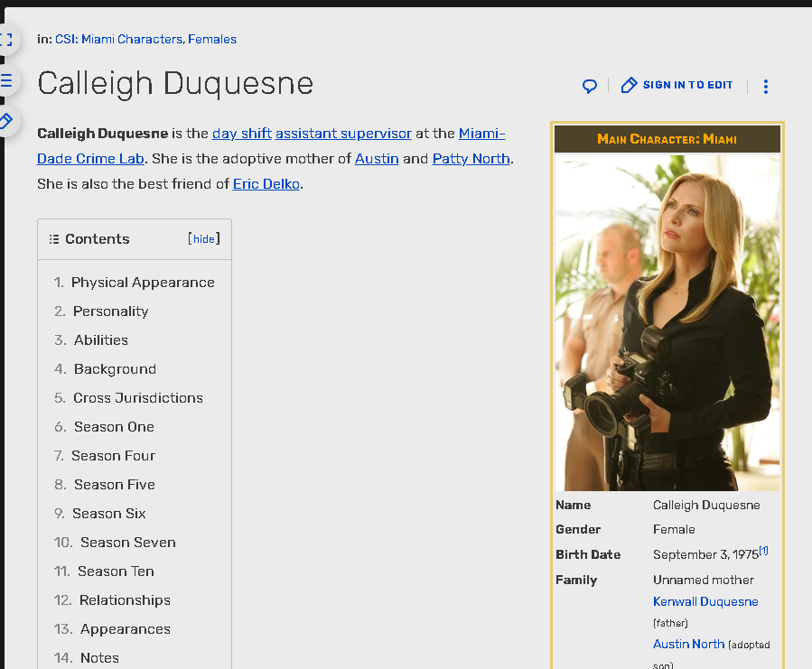Click the Contents list icon in box header
The height and width of the screenshot is (669, 812).
54,238
